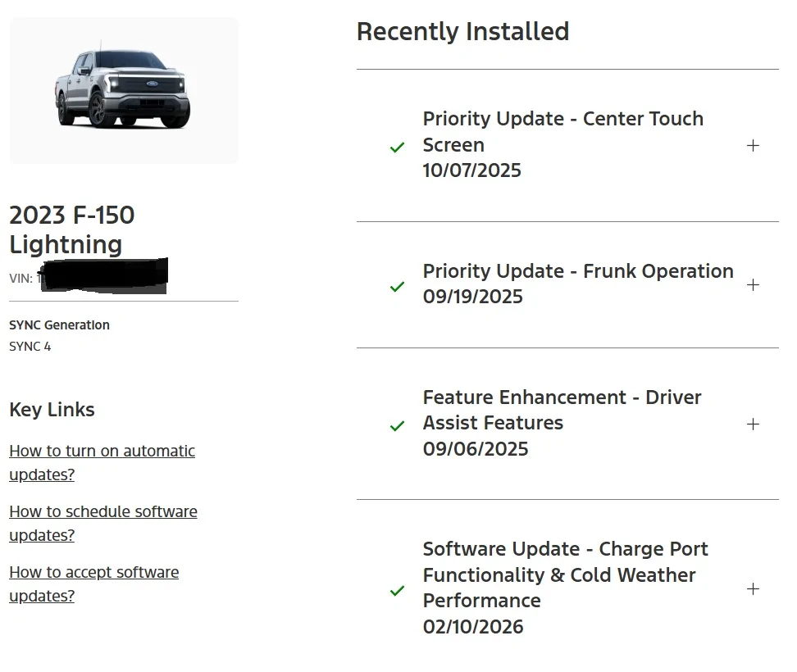Click the F-150 Lightning truck image

[x=123, y=90]
